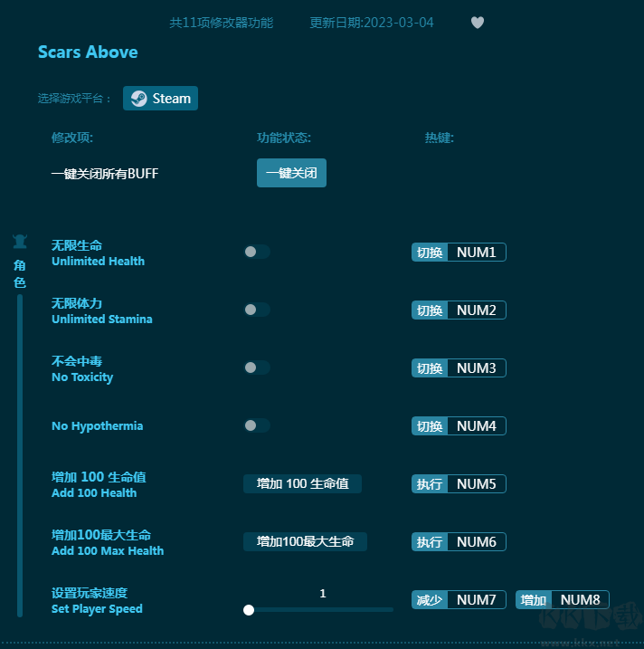Click the Add 100 Health execute button
The image size is (644, 649).
click(x=302, y=484)
